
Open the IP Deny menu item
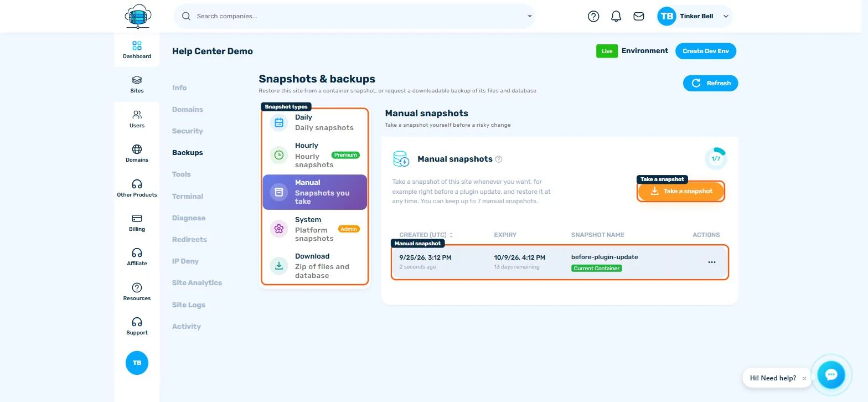pos(185,261)
